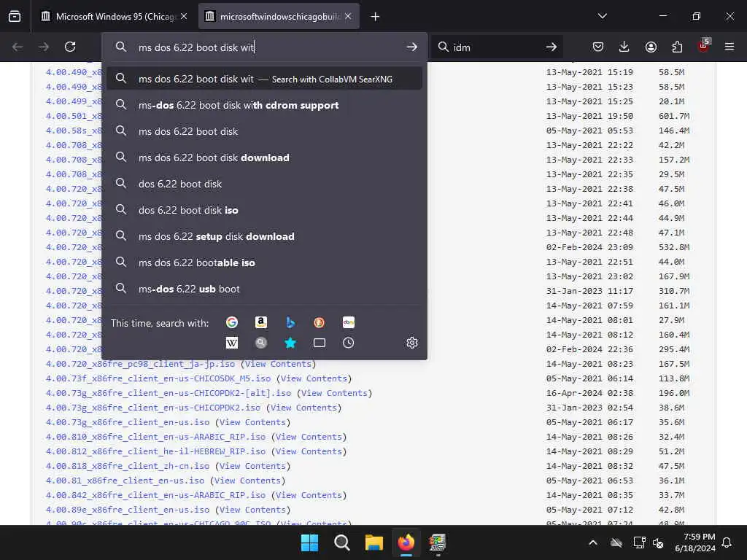Search this time with Bing
747x560 pixels.
tap(290, 322)
